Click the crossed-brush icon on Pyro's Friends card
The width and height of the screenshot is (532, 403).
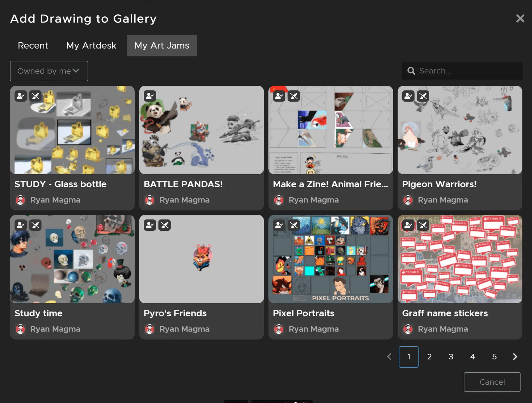pos(164,225)
